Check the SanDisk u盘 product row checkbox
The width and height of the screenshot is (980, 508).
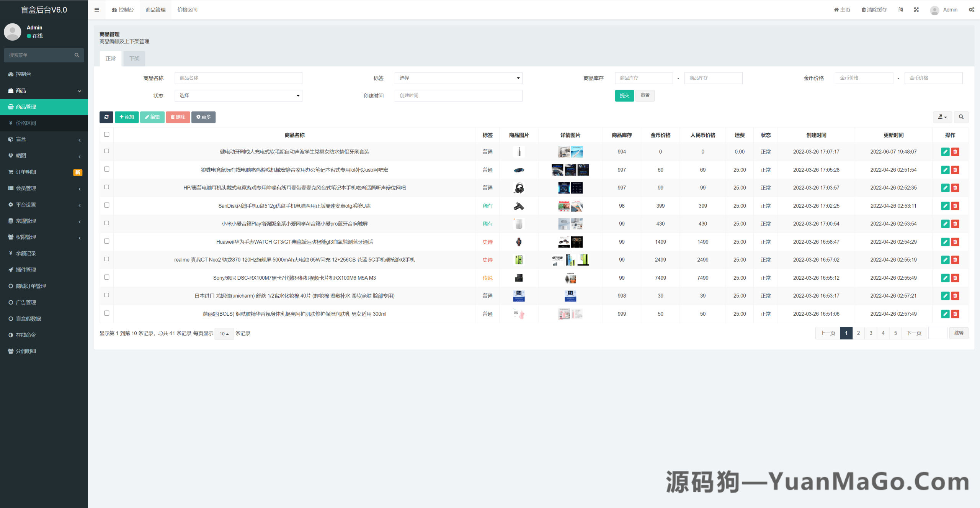click(106, 205)
